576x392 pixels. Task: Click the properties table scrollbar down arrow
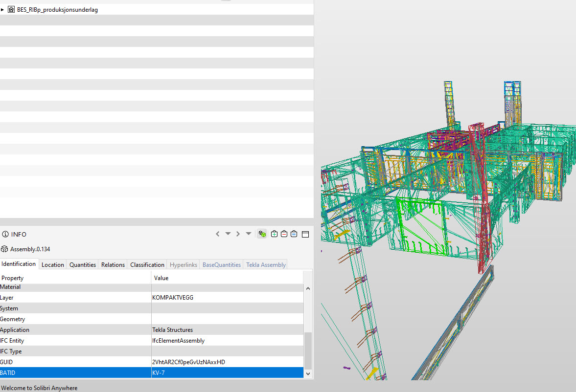coord(308,373)
